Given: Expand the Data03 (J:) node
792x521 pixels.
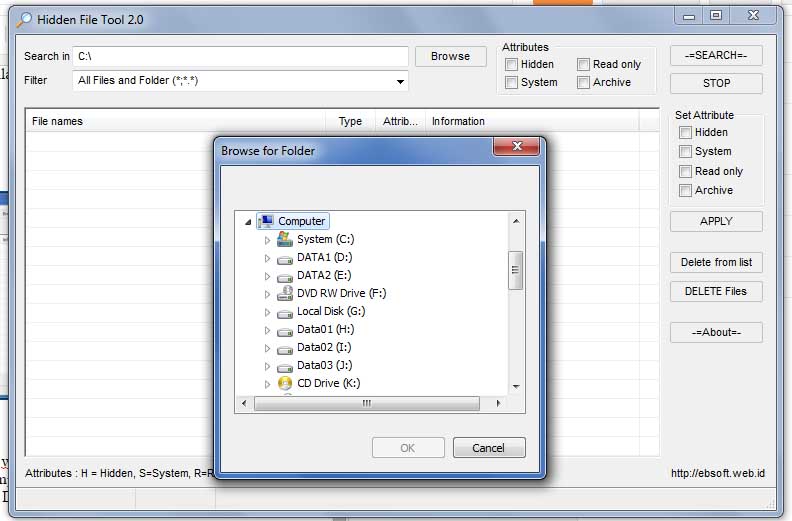Looking at the screenshot, I should pos(267,366).
